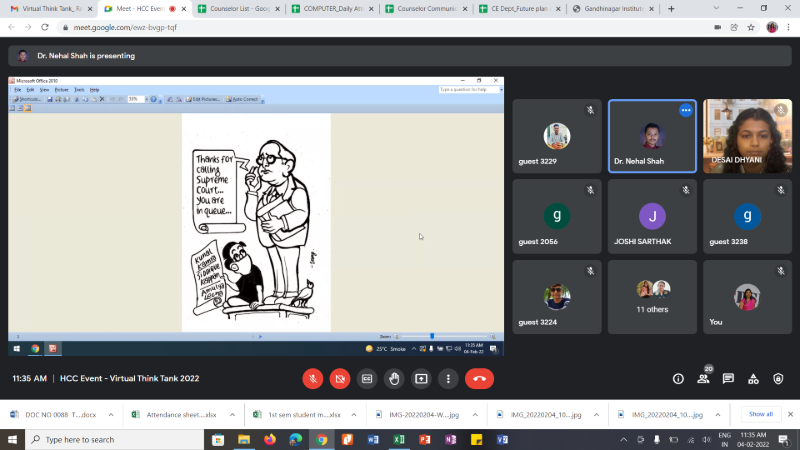The width and height of the screenshot is (800, 450).
Task: Expand options for 1st sem student xlsx download
Action: (x=354, y=415)
